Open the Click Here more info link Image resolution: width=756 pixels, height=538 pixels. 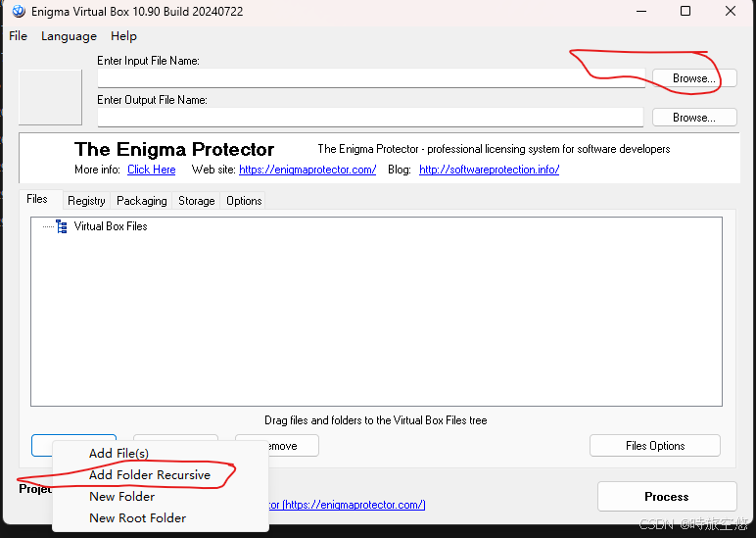coord(152,170)
